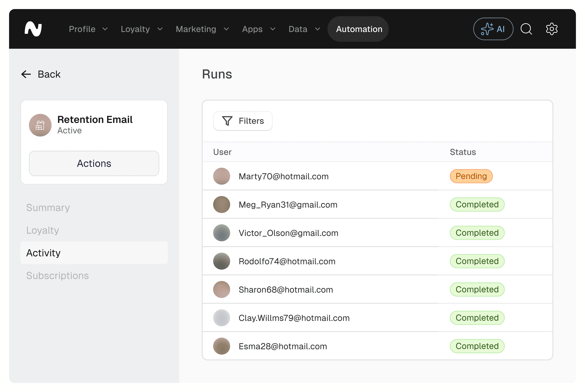The width and height of the screenshot is (585, 392).
Task: Open the AI assistant button
Action: pyautogui.click(x=493, y=29)
